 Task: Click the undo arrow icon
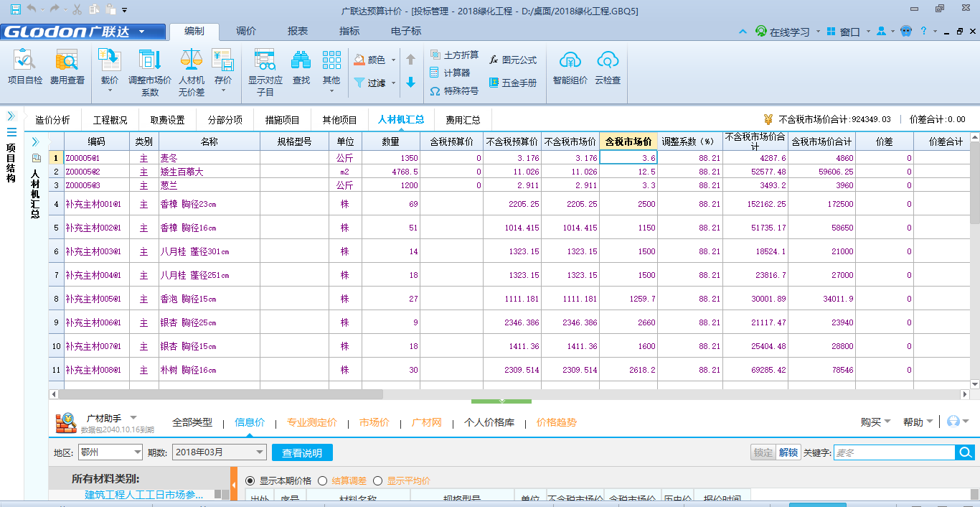point(32,9)
